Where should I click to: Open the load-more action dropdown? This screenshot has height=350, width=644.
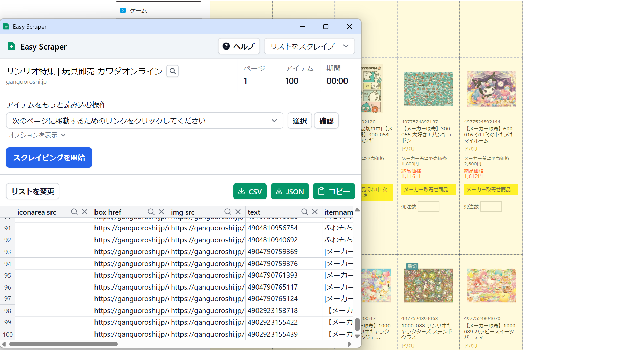pos(144,121)
